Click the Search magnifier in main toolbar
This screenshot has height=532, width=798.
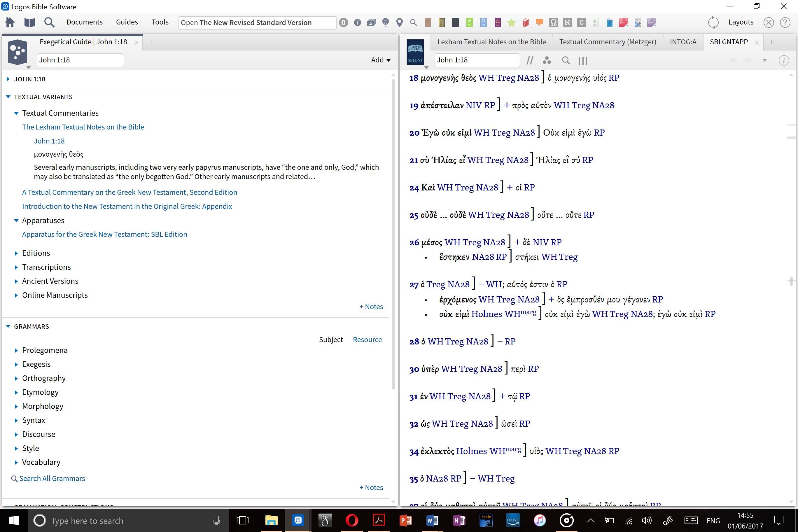tap(49, 22)
